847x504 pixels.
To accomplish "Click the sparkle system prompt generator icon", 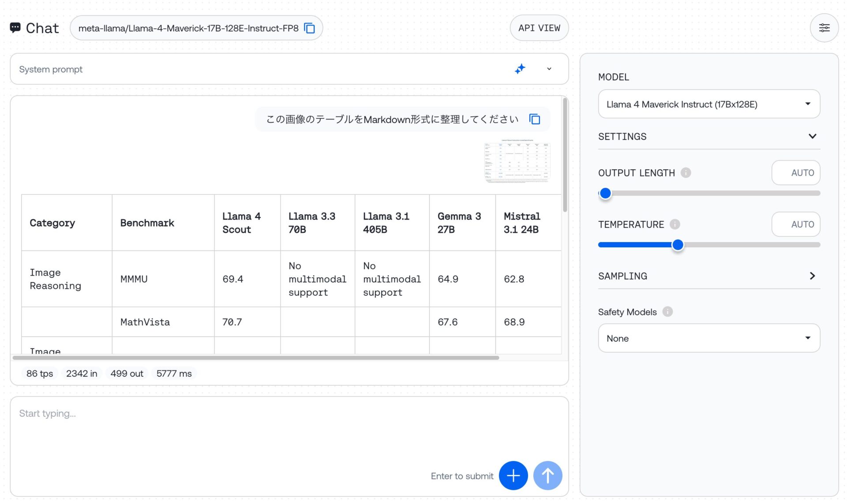I will click(520, 69).
